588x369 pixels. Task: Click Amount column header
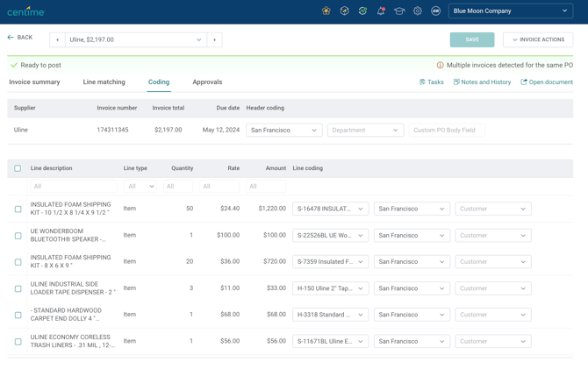coord(276,168)
